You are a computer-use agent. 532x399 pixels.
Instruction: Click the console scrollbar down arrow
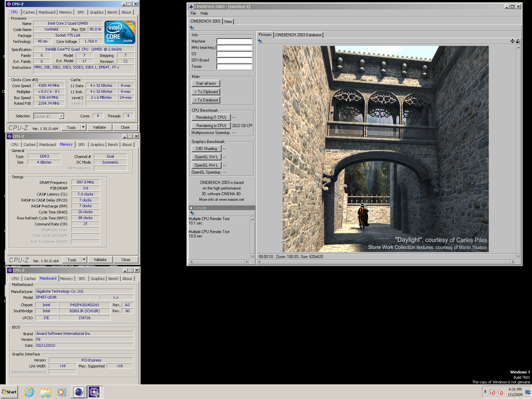252,256
